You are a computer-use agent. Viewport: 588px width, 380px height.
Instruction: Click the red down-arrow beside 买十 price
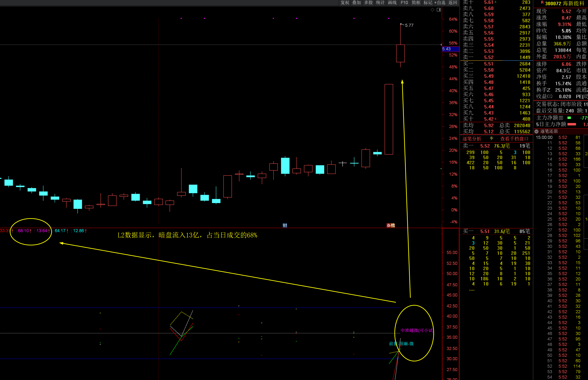tap(495, 119)
